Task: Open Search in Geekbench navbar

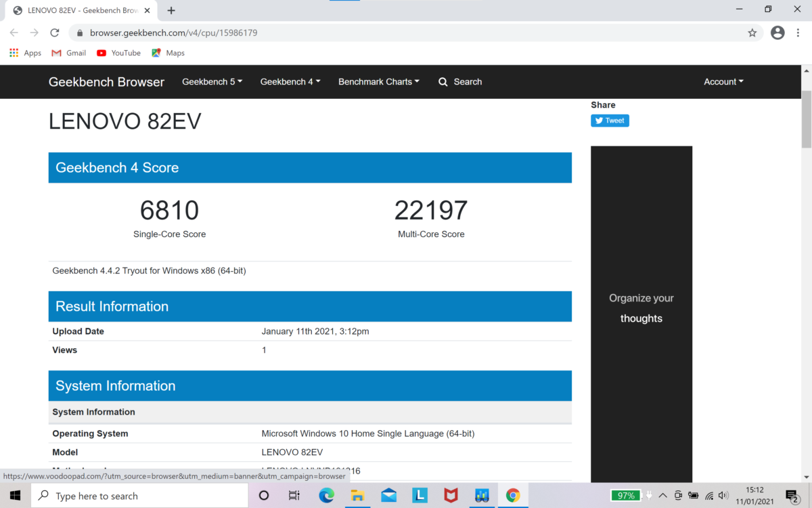Action: click(x=460, y=82)
